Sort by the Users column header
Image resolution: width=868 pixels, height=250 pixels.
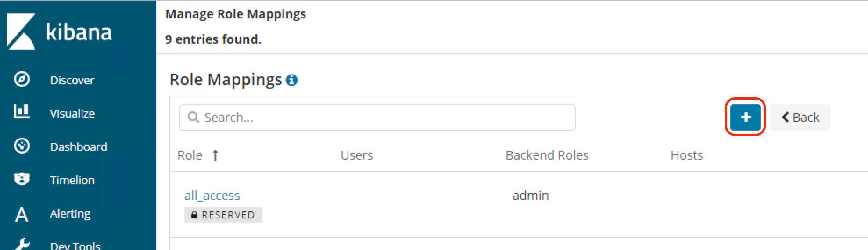(357, 155)
